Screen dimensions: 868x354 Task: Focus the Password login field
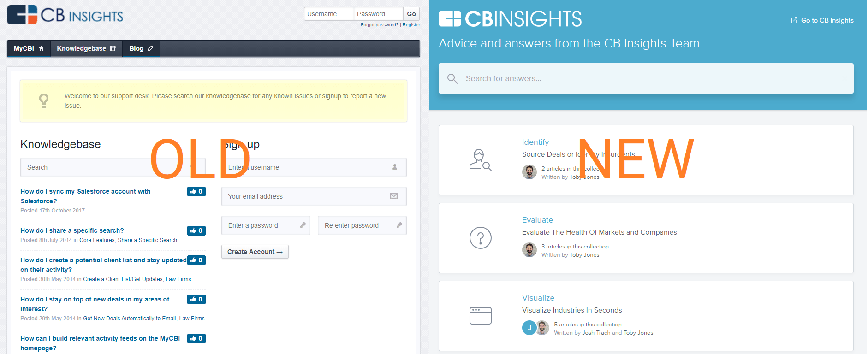tap(379, 14)
